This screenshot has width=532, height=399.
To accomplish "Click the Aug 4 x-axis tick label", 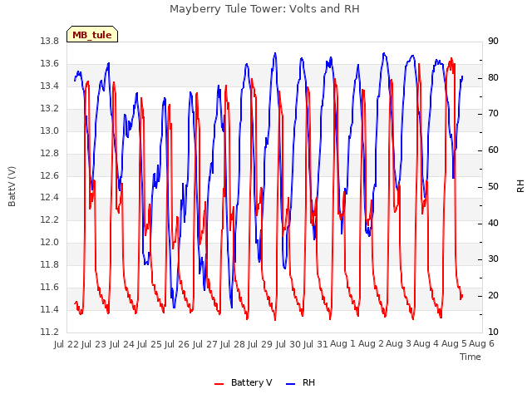I will click(426, 344).
